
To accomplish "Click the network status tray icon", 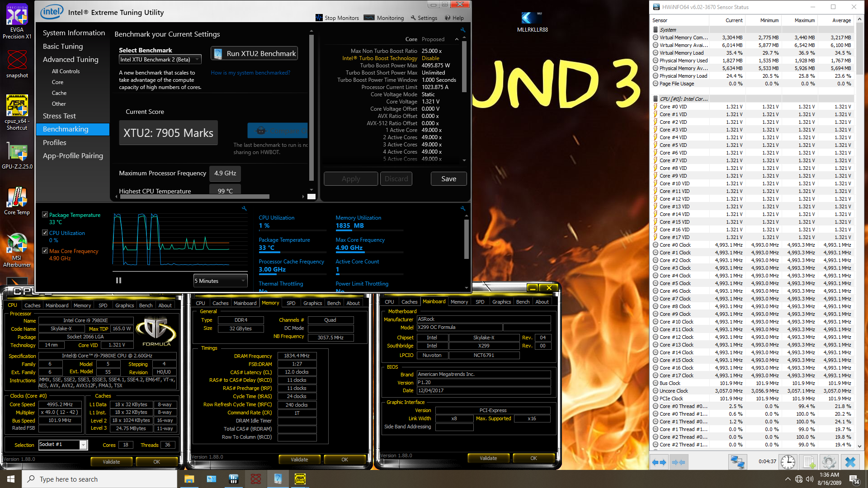I will pos(798,479).
